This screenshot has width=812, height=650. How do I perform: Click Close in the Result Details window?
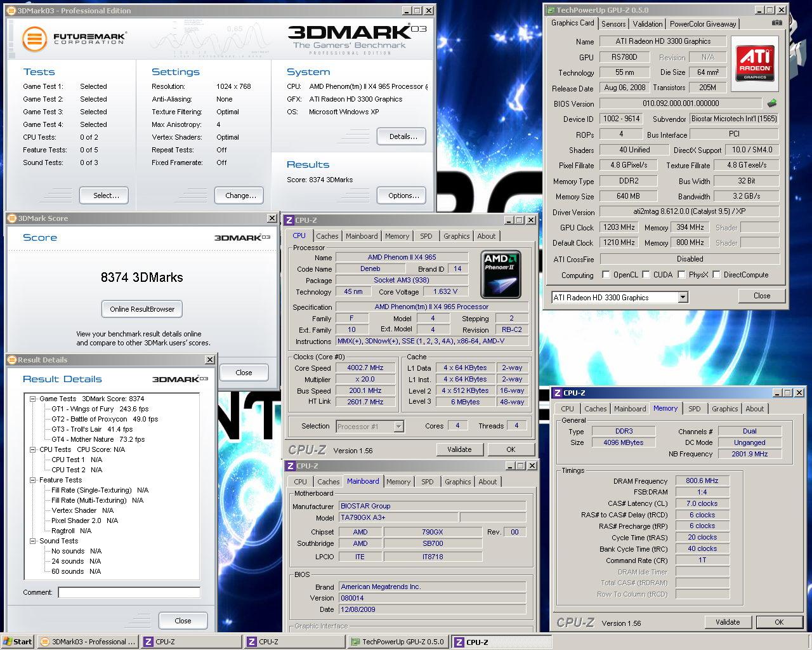click(183, 621)
